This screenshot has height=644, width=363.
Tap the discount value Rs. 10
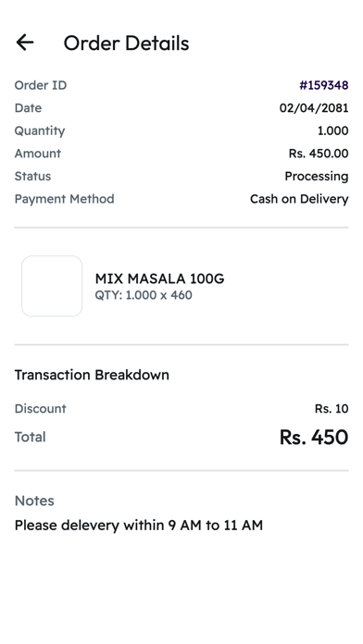(x=332, y=409)
